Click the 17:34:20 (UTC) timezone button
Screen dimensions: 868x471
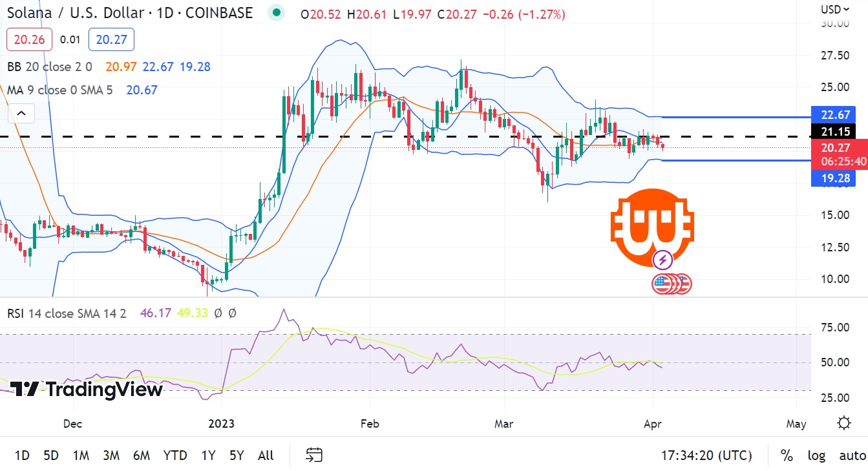[x=706, y=455]
